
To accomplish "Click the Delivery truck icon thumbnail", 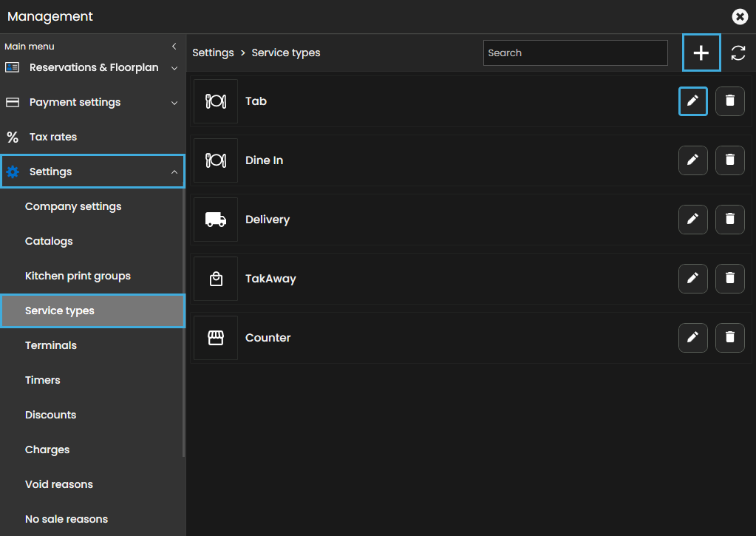I will pos(216,220).
